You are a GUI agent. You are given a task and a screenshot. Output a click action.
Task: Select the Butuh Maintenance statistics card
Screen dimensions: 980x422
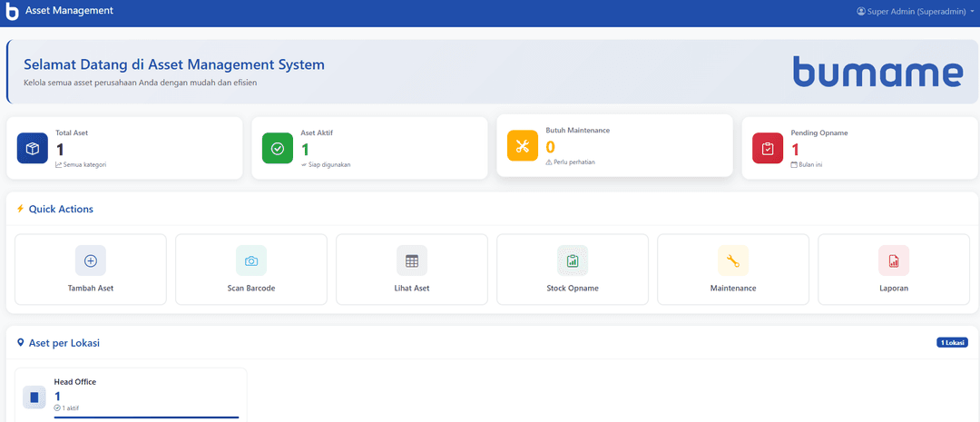click(614, 146)
